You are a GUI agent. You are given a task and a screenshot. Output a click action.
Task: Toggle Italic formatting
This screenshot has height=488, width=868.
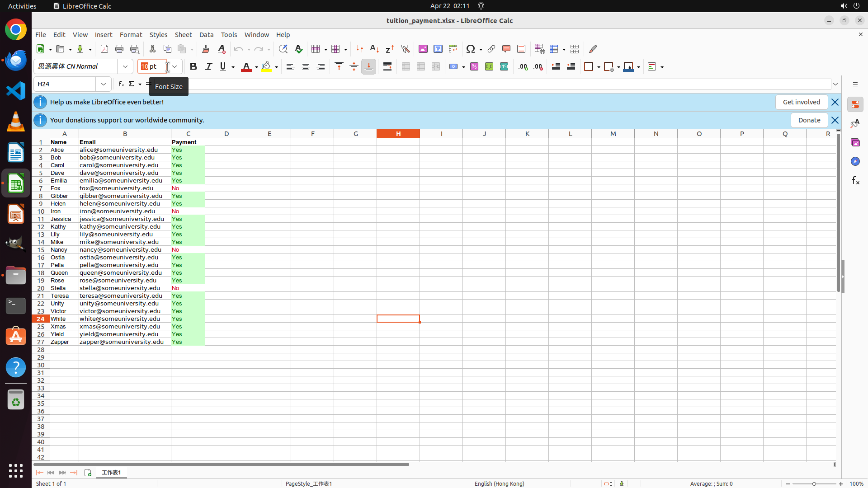click(208, 66)
